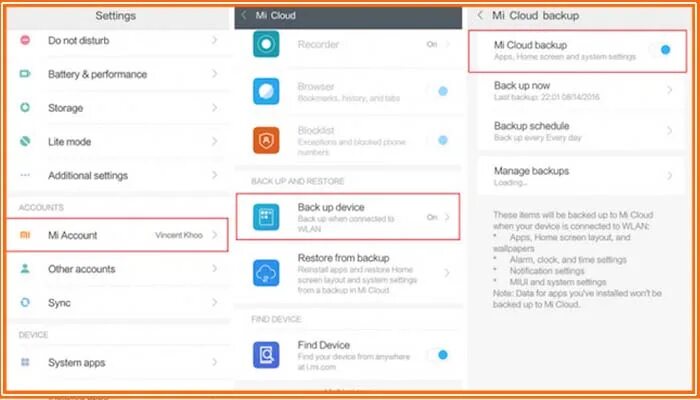This screenshot has width=700, height=400.
Task: Click the Restore from backup cloud icon
Action: [266, 273]
